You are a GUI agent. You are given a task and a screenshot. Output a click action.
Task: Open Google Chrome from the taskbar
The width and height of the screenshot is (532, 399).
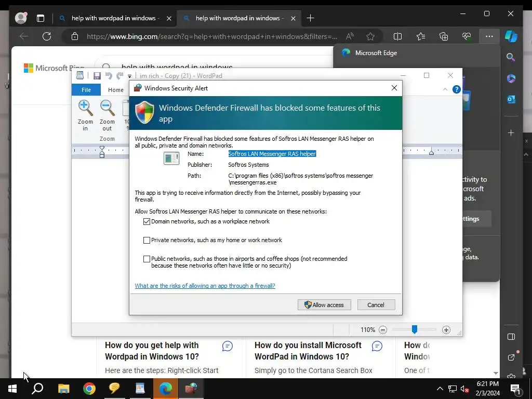[x=89, y=389]
